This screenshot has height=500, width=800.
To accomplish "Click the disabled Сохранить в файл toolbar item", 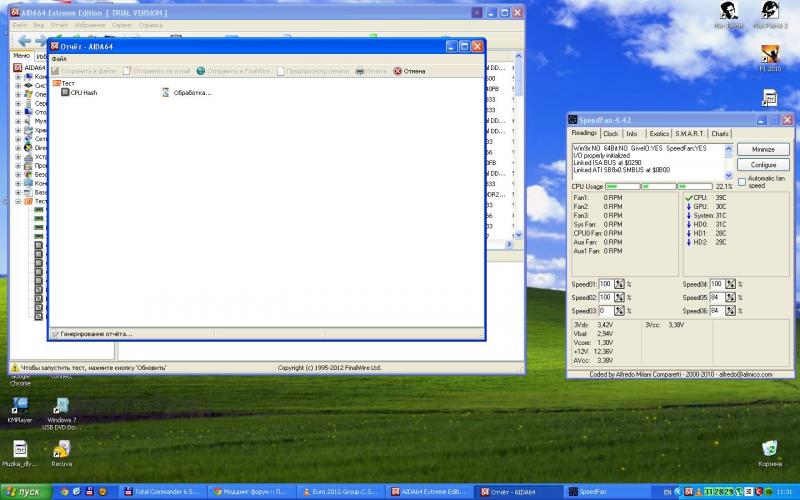I will [x=84, y=71].
